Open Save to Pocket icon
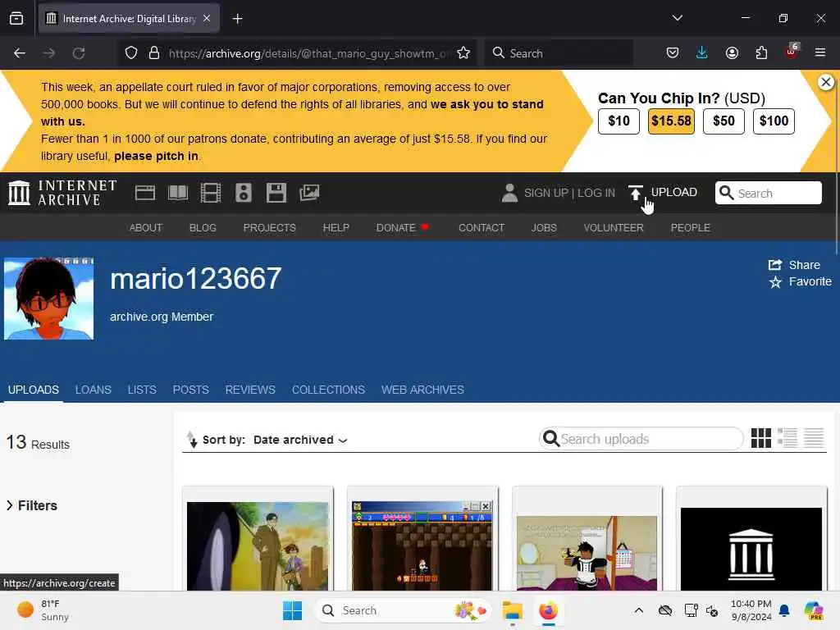This screenshot has height=630, width=840. tap(673, 53)
